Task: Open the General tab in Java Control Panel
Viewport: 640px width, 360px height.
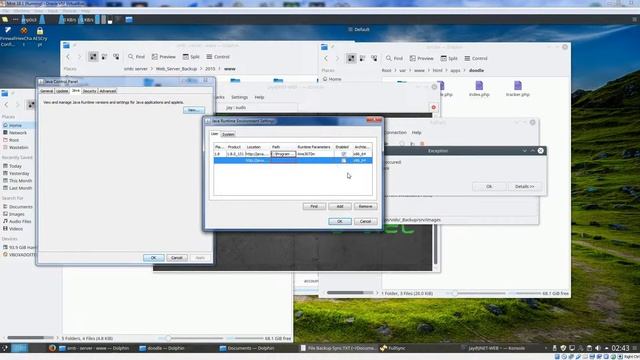Action: pyautogui.click(x=47, y=91)
